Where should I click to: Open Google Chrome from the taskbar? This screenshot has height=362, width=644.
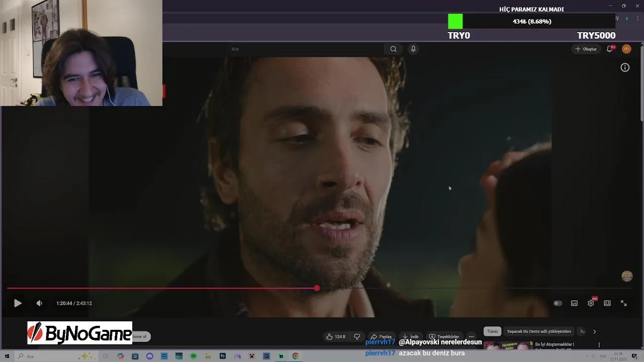[295, 356]
